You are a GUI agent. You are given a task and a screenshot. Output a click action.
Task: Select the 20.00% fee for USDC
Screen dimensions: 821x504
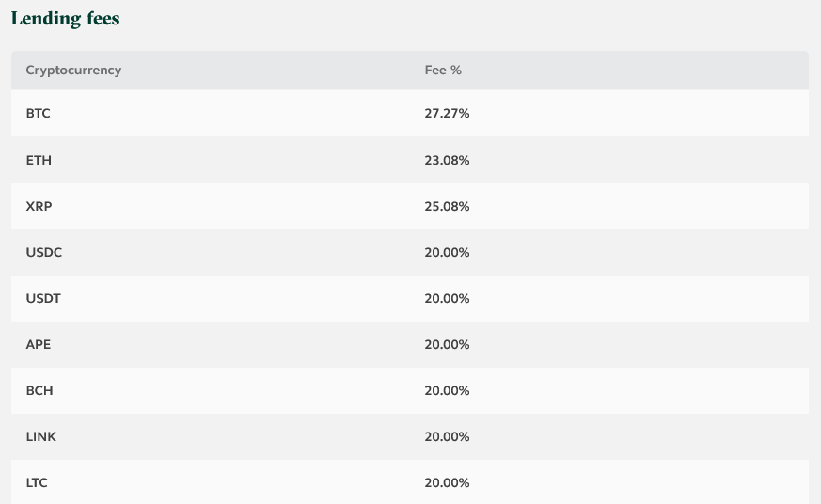(x=447, y=252)
